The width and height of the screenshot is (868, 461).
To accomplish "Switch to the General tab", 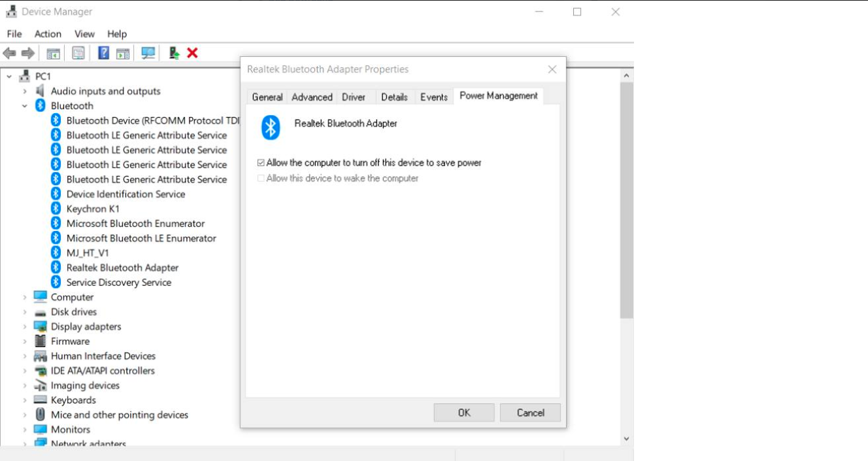I will (267, 97).
